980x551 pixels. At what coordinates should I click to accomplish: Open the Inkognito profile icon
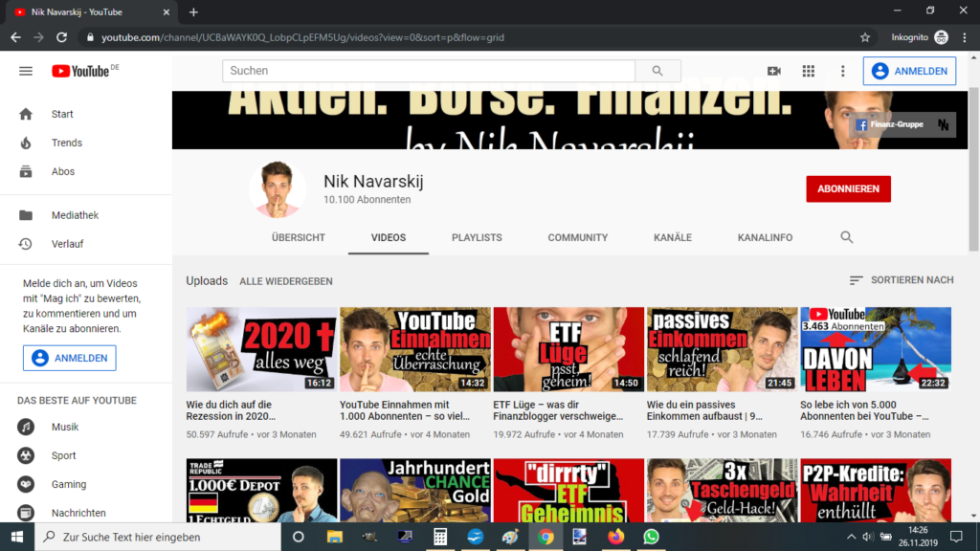pos(942,37)
